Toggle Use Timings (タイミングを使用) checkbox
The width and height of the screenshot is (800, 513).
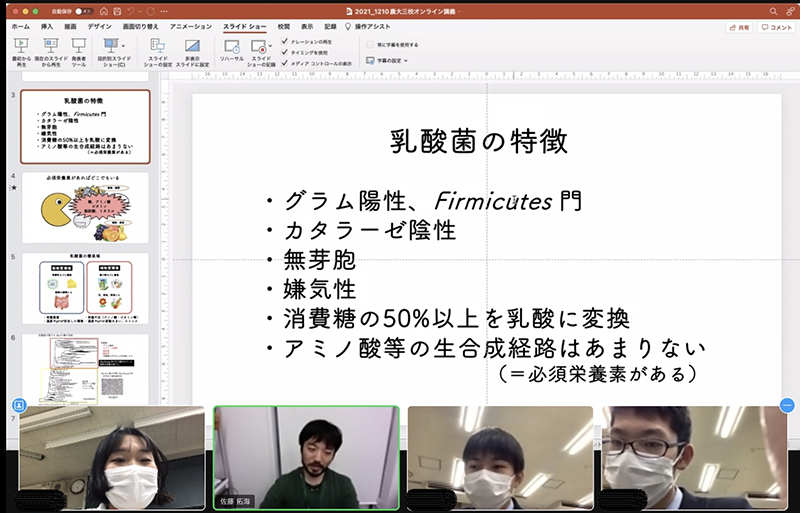coord(285,52)
